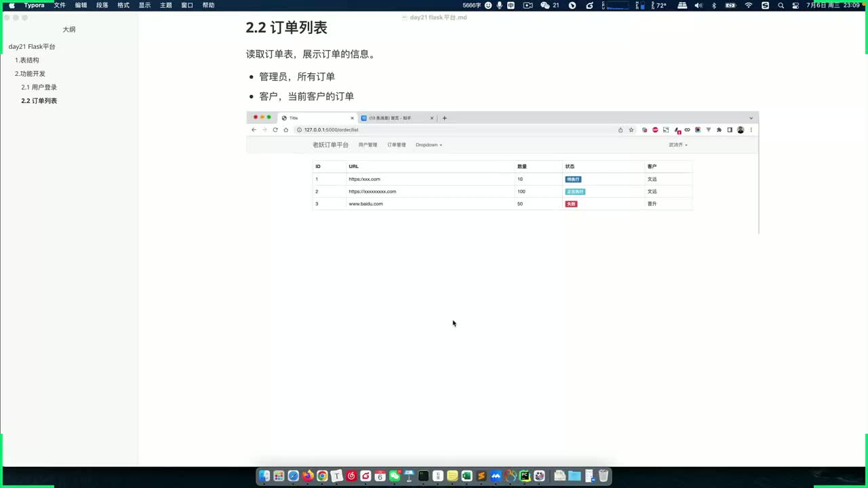This screenshot has width=868, height=488.
Task: Open the Trash in the dock
Action: coord(604,476)
